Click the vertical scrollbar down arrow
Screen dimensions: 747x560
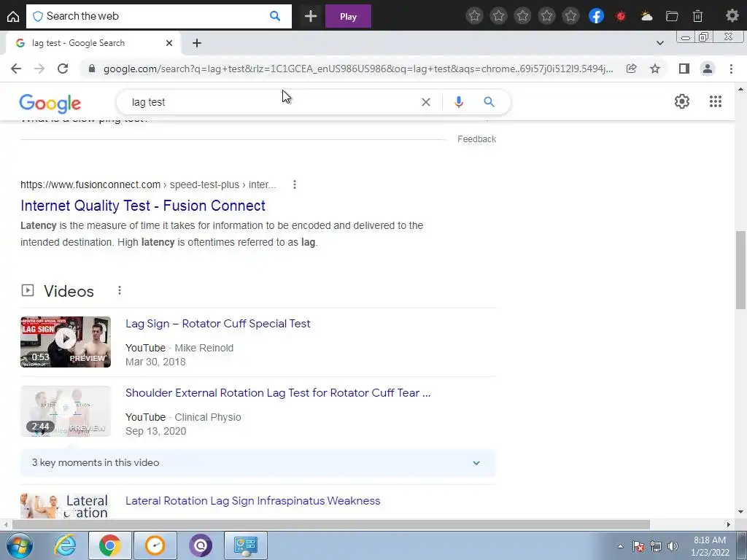click(741, 513)
